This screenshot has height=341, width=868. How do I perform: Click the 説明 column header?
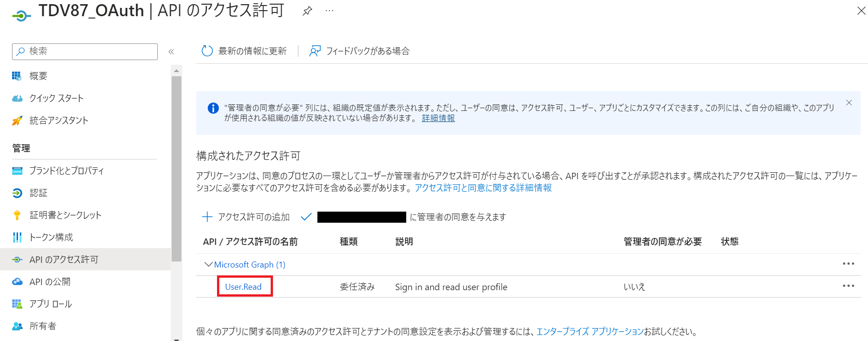[x=404, y=242]
